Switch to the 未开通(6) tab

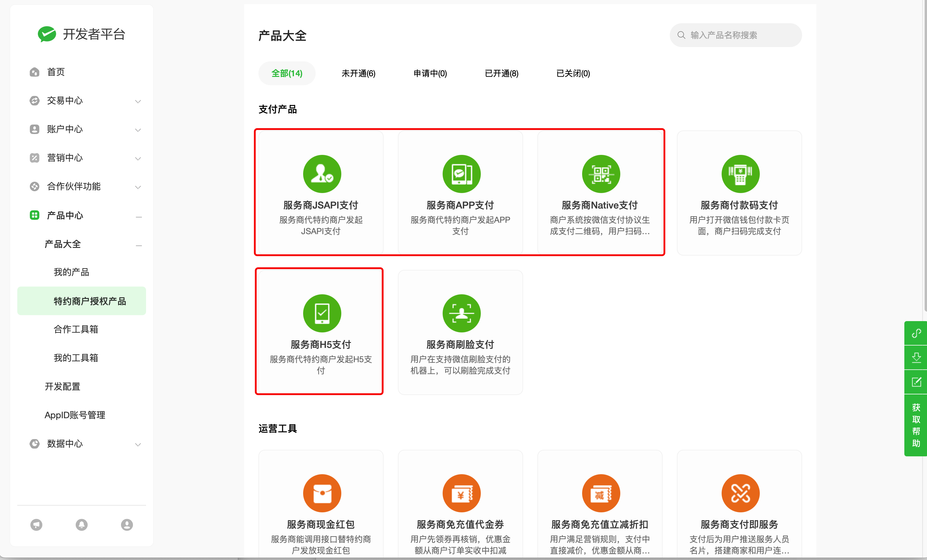(359, 73)
